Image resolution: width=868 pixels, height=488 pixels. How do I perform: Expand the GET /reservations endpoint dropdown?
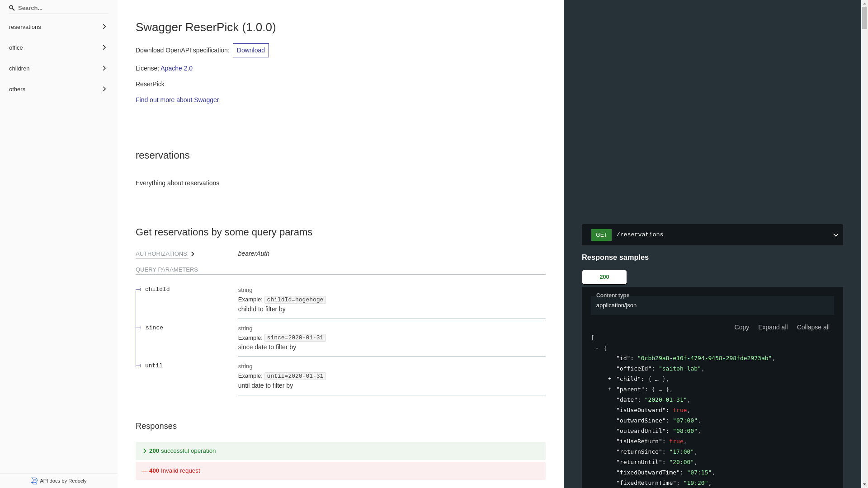(712, 235)
